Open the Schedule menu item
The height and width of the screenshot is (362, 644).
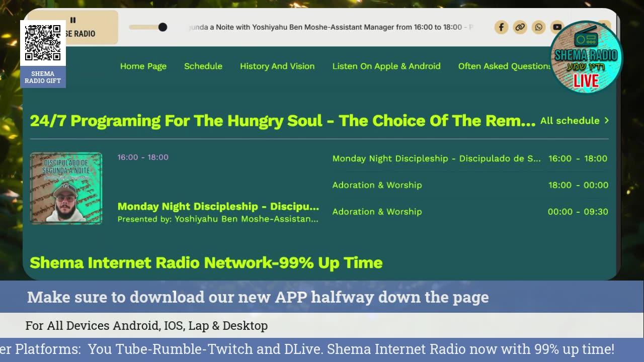203,66
